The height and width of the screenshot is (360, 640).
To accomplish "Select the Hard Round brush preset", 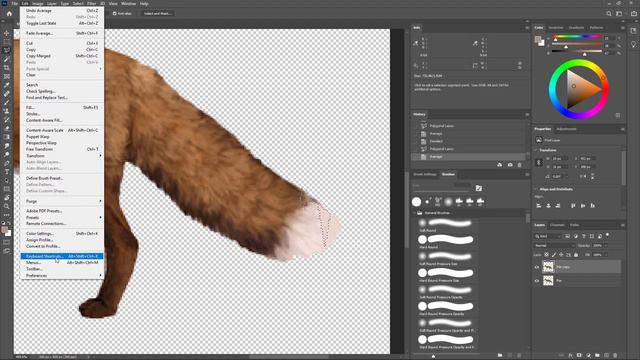I will [x=446, y=241].
